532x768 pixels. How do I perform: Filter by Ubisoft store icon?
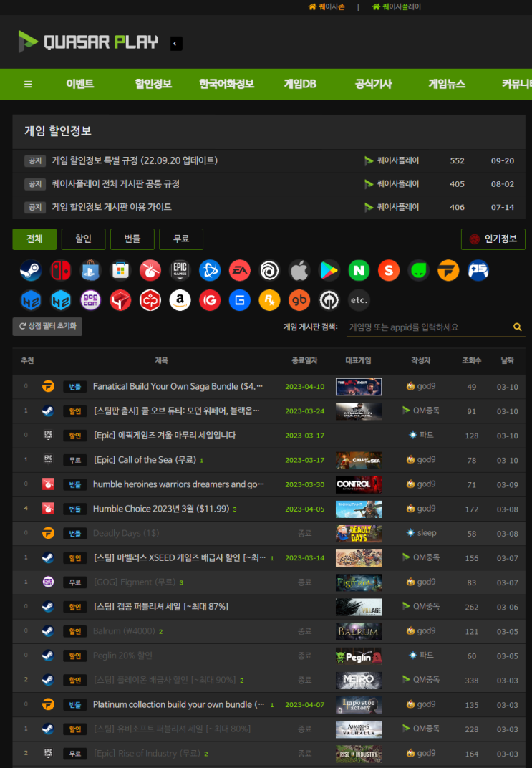click(269, 270)
